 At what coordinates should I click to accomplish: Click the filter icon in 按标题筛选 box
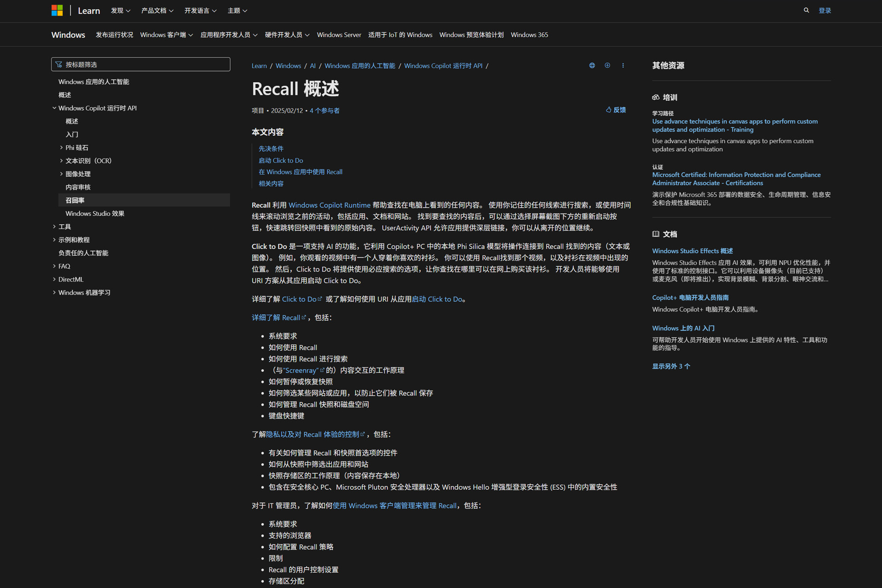[x=59, y=64]
